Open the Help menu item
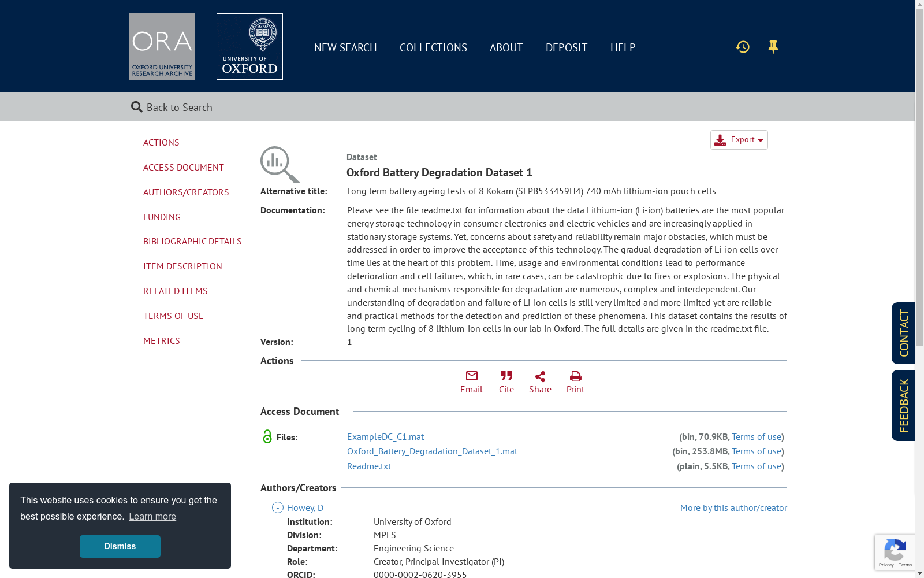 coord(623,47)
